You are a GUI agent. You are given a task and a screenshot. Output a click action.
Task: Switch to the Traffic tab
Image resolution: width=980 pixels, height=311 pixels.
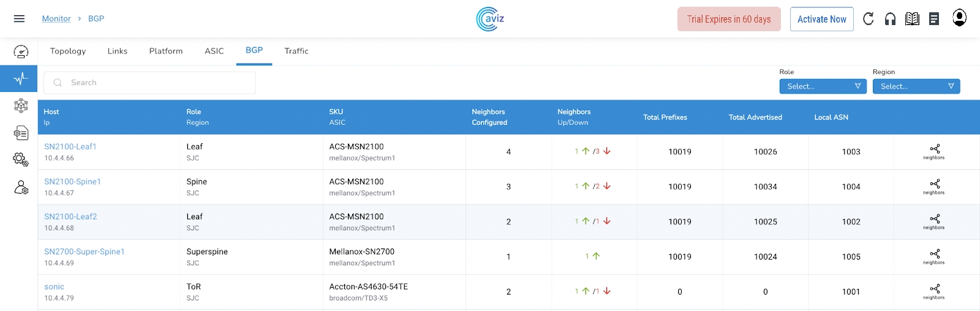click(296, 51)
